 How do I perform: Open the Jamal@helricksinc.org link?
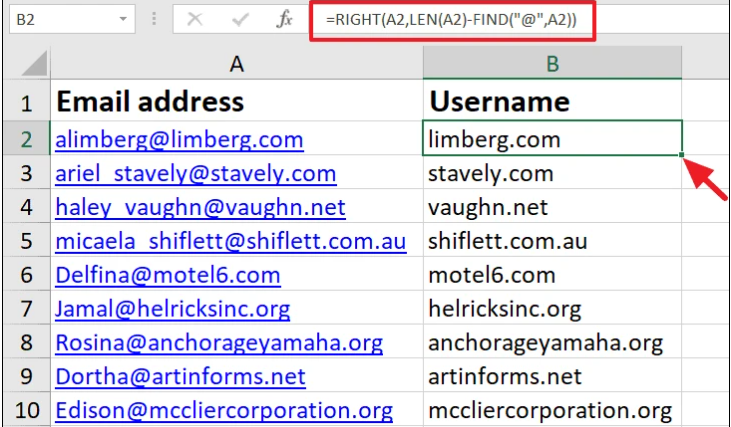(172, 310)
